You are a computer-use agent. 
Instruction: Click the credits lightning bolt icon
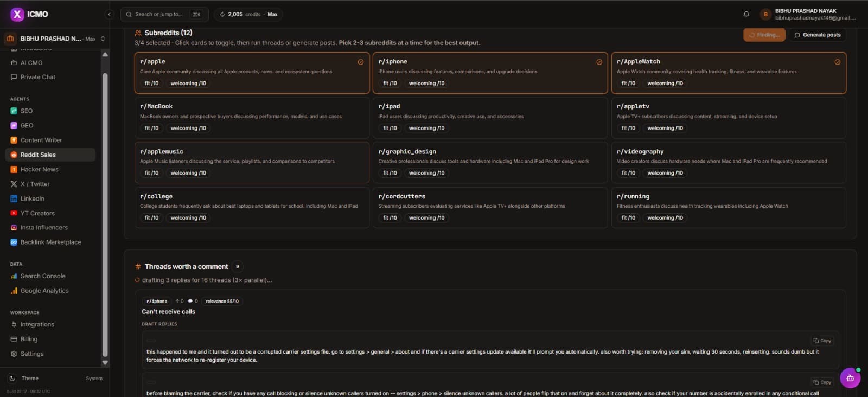(x=222, y=15)
